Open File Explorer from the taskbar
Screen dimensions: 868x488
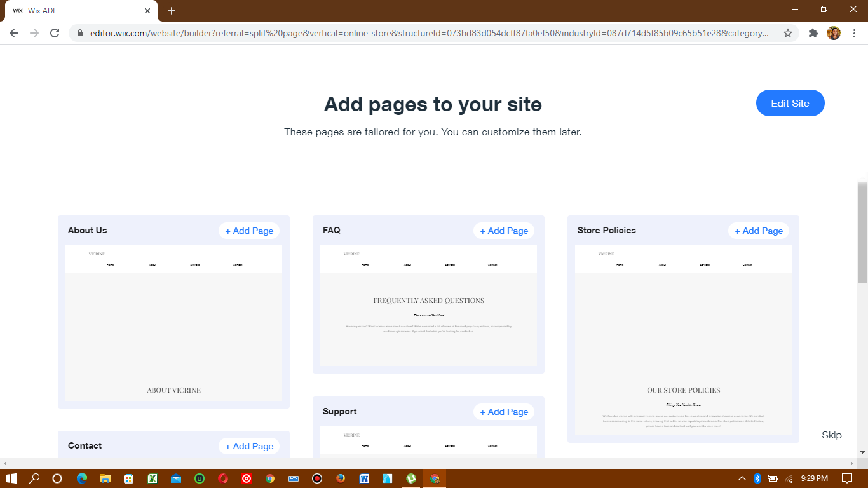point(105,478)
